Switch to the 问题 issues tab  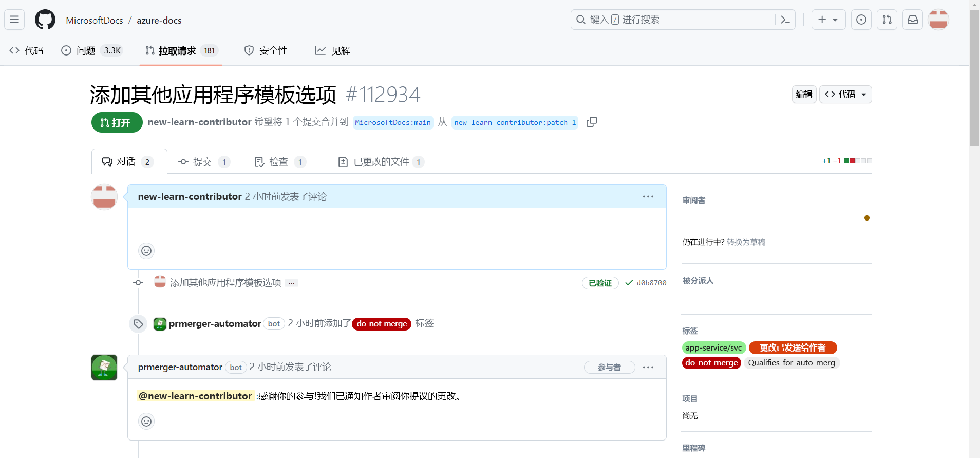coord(92,50)
